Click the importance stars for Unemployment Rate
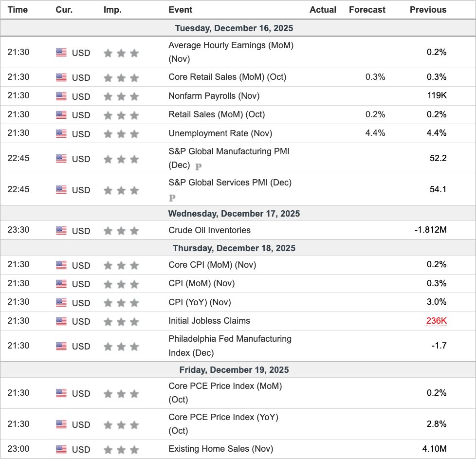476x459 pixels. coord(121,133)
